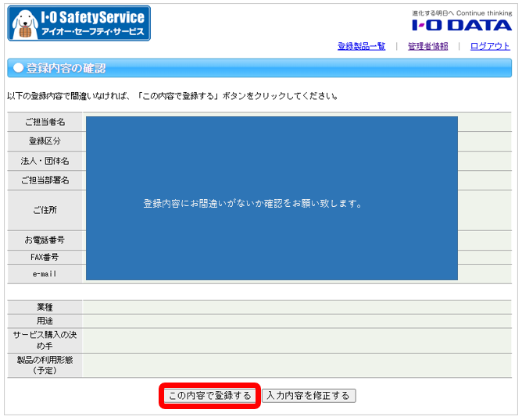Log out via the ログアウト link
522x420 pixels.
point(490,46)
